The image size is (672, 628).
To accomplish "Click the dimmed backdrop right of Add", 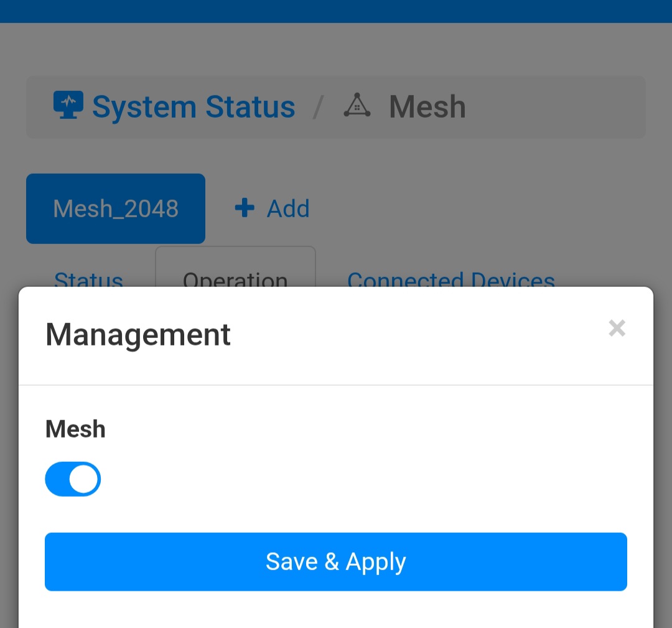I will pyautogui.click(x=485, y=209).
